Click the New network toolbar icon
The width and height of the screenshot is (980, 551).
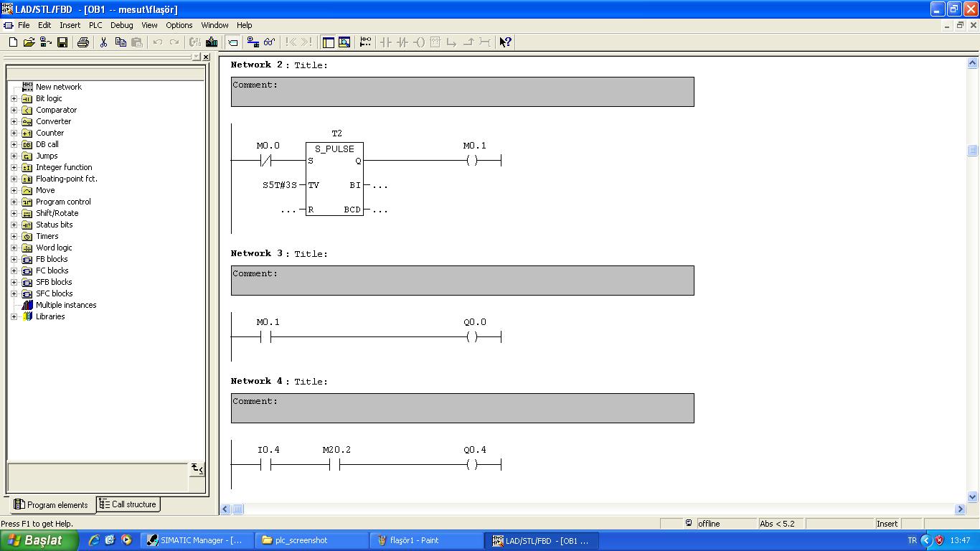pos(365,42)
